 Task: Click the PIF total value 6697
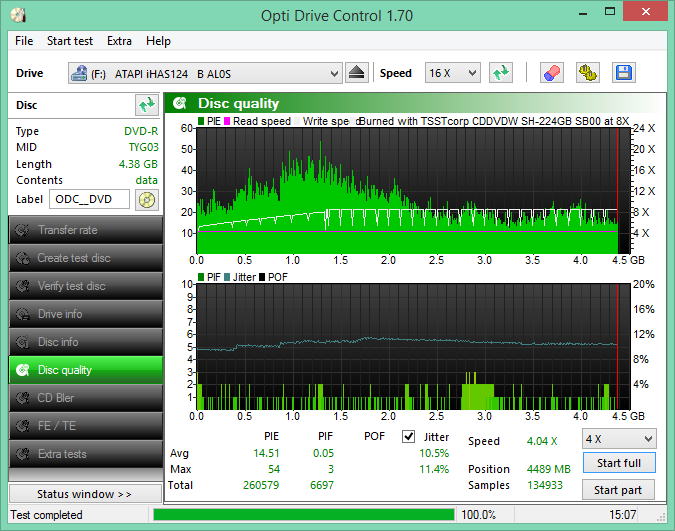point(322,485)
